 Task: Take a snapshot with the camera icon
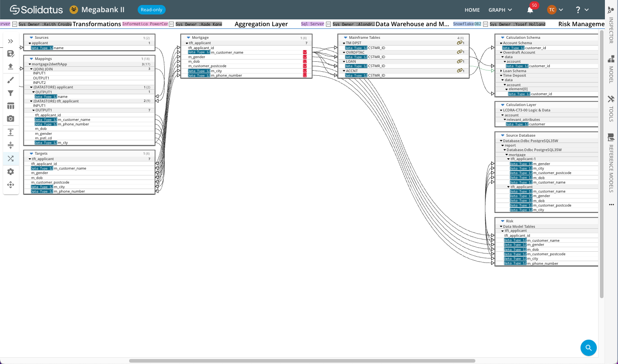point(11,119)
